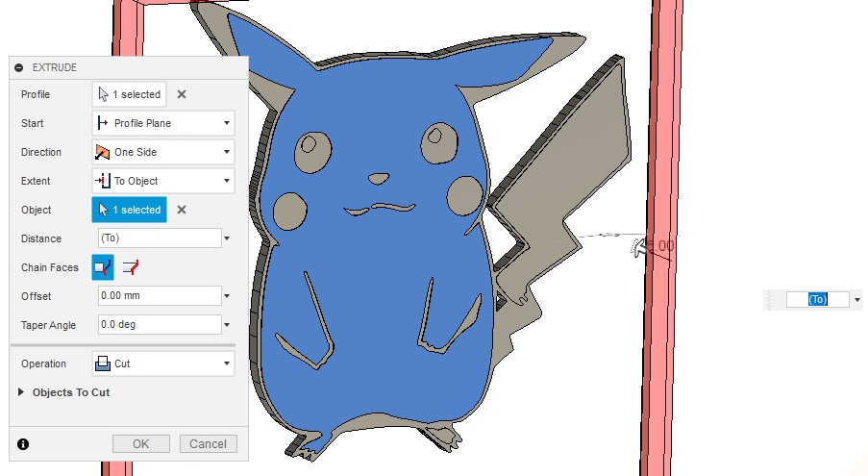Viewport: 868px width, 476px height.
Task: Open the Distance field dropdown arrow
Action: click(x=227, y=238)
